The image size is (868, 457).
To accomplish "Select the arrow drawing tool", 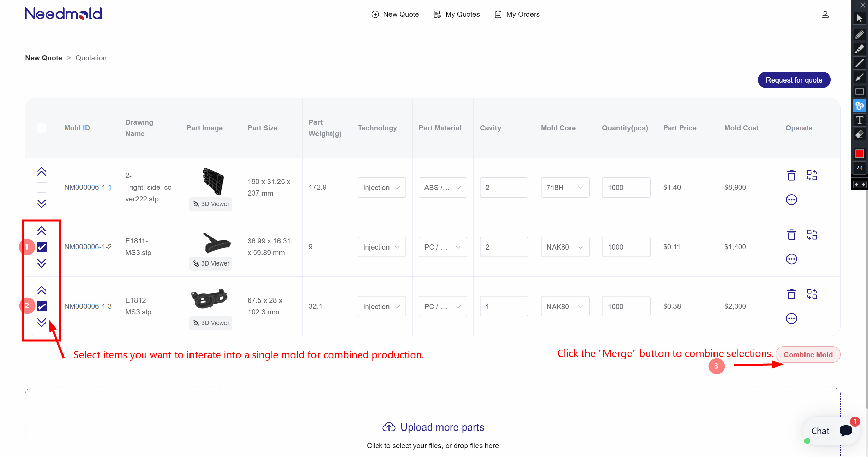I will click(860, 77).
